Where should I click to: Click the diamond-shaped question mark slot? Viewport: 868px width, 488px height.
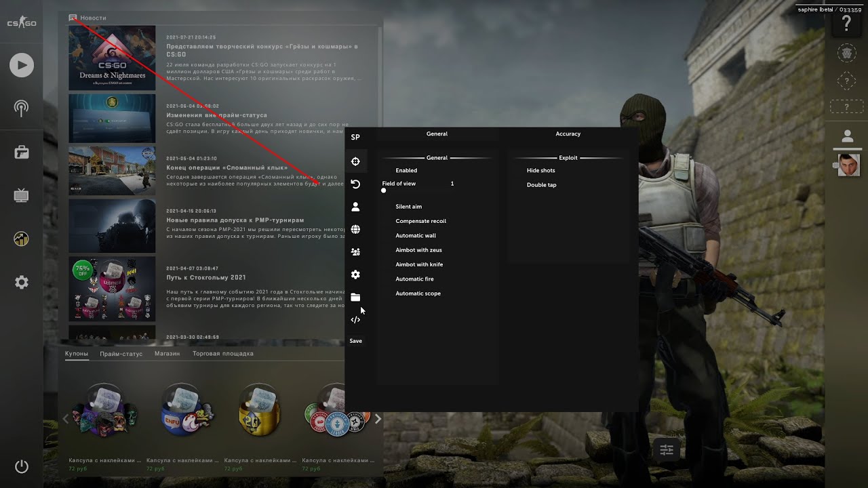[x=846, y=81]
